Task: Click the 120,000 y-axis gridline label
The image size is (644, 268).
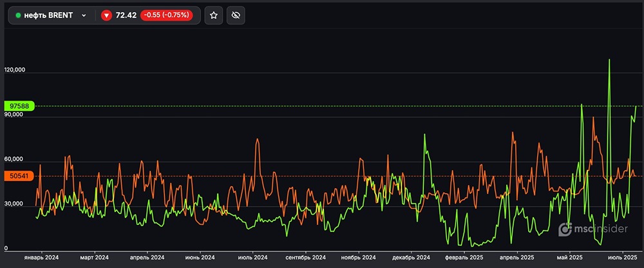Action: pyautogui.click(x=14, y=70)
